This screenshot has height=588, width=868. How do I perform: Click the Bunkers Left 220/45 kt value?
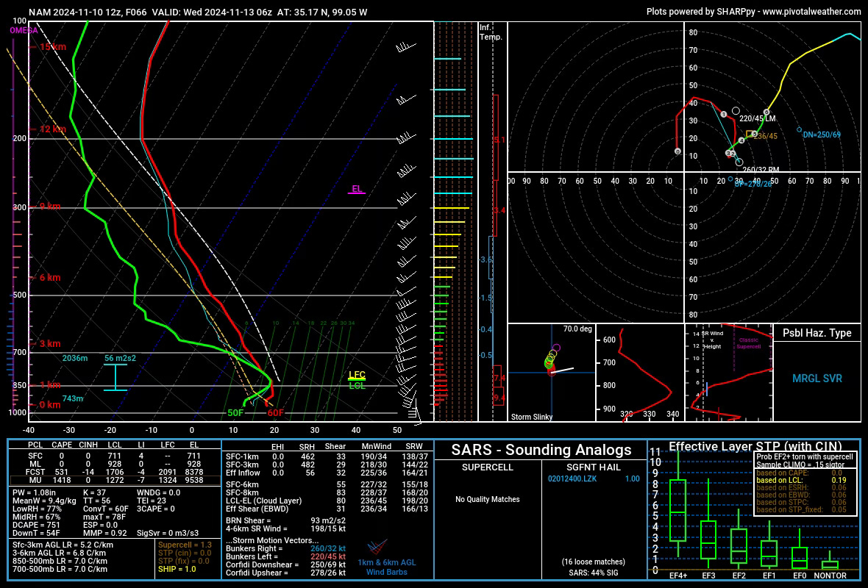[328, 557]
